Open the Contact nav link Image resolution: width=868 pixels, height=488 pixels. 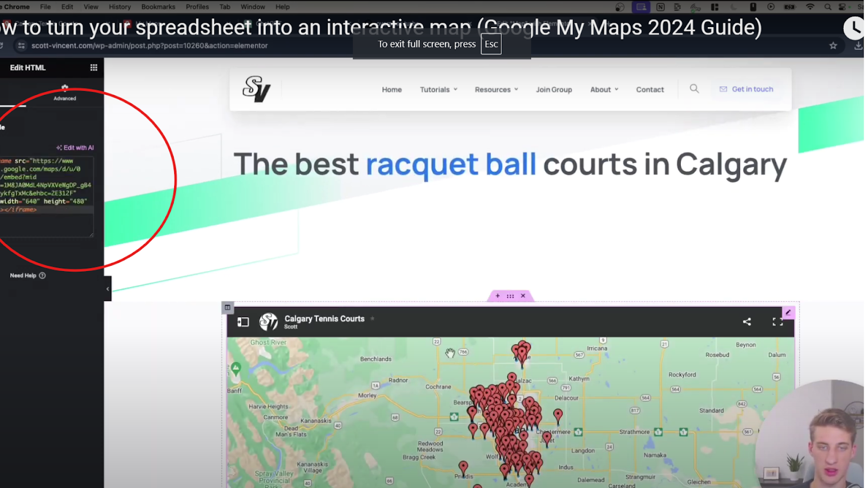pyautogui.click(x=650, y=89)
